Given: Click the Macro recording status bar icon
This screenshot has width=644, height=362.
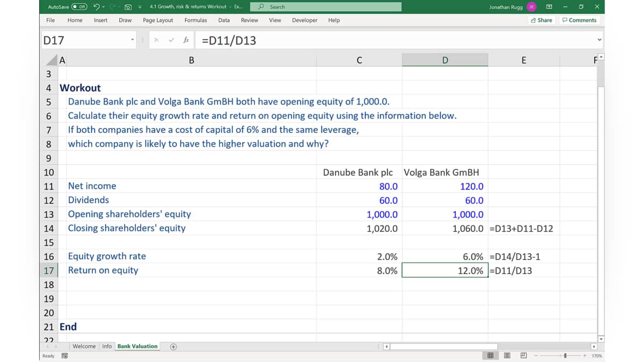Looking at the screenshot, I should tap(65, 356).
